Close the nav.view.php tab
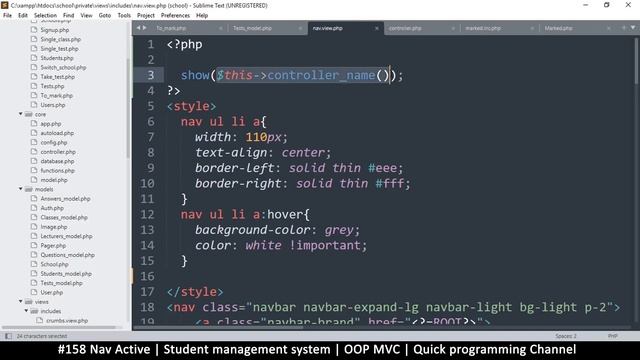This screenshot has width=640, height=360. pyautogui.click(x=376, y=28)
